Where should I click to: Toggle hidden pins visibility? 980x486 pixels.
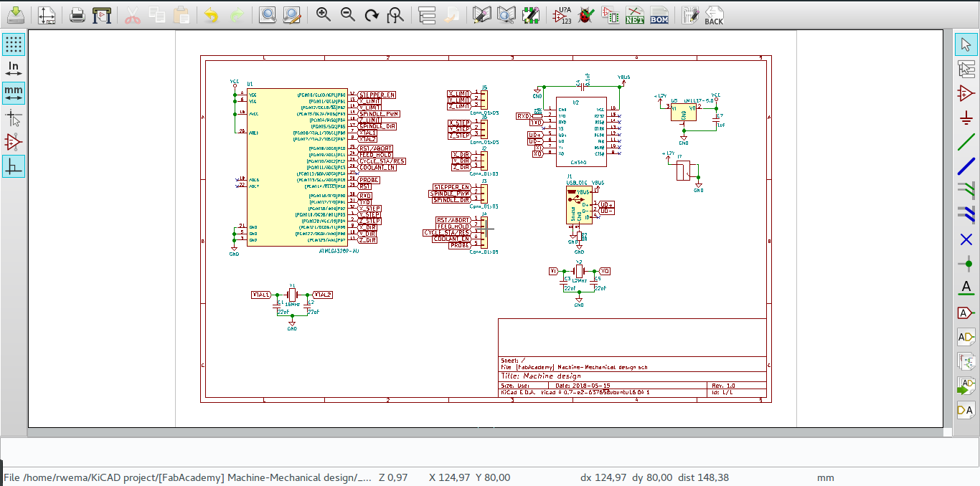pyautogui.click(x=13, y=142)
